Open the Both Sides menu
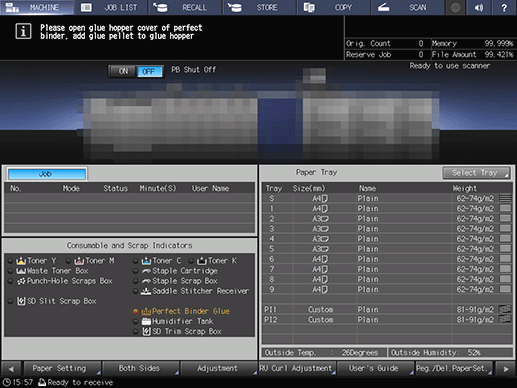The image size is (517, 388). (x=141, y=368)
